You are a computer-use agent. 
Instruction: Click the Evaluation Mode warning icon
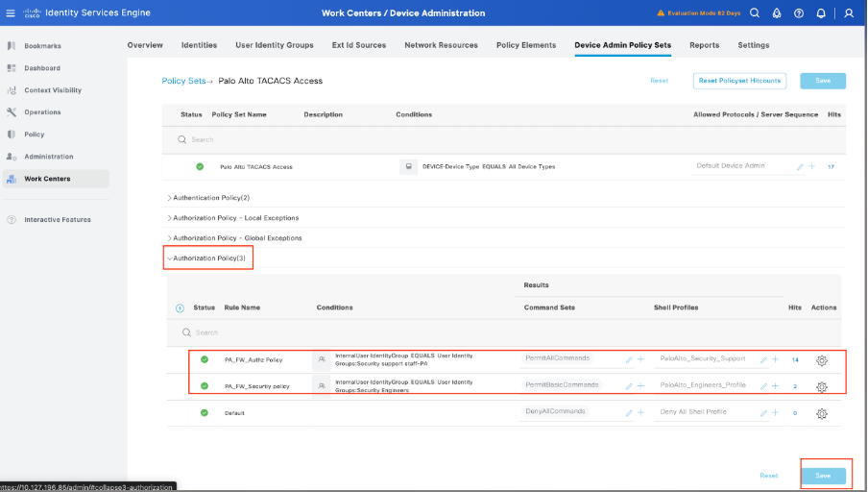click(x=661, y=12)
